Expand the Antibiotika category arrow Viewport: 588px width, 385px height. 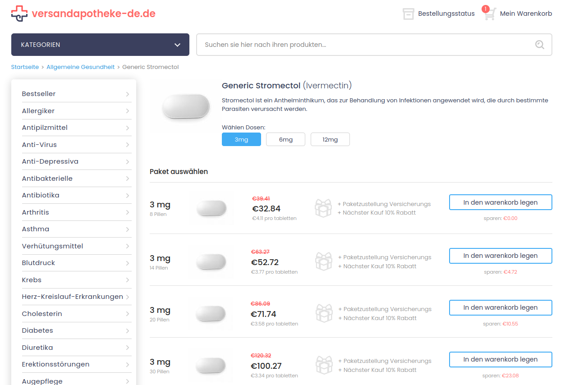pos(128,196)
